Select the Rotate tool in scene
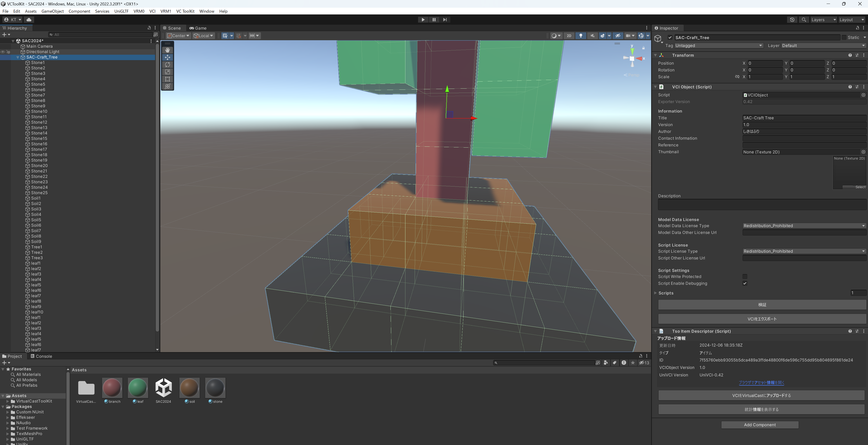Image resolution: width=868 pixels, height=445 pixels. point(168,65)
